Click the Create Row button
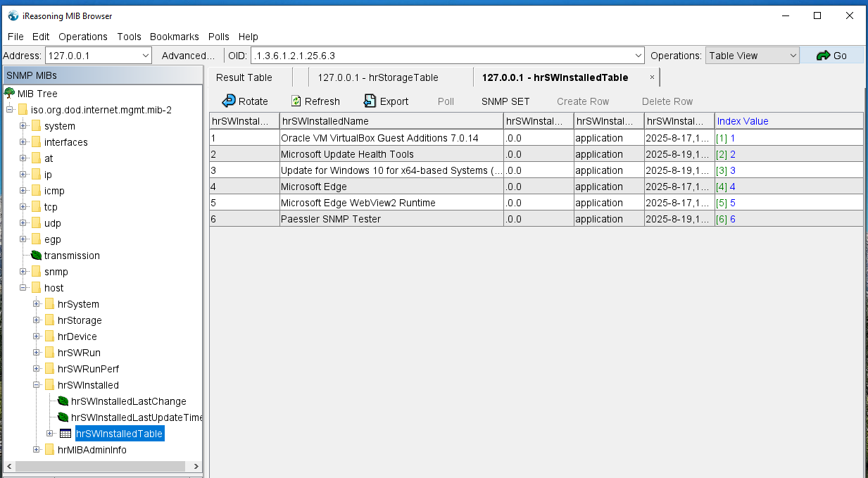 583,101
